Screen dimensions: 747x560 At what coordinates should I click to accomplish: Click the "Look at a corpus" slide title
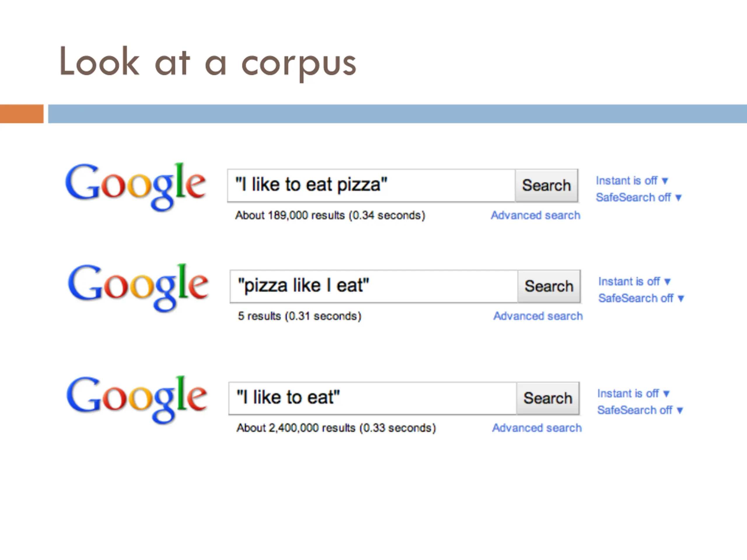click(x=207, y=62)
